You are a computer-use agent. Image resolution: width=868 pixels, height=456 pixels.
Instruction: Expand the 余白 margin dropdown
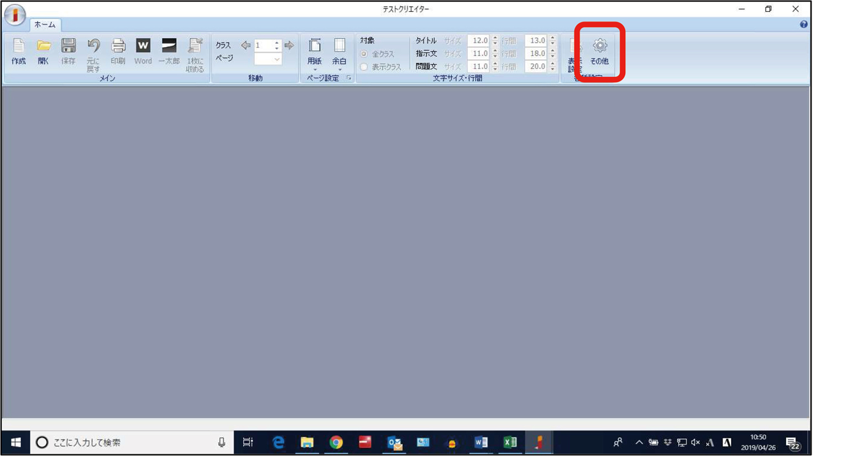339,53
